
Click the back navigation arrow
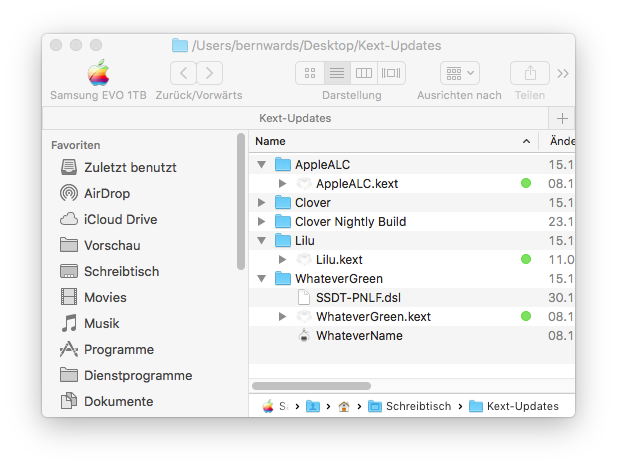pos(183,73)
